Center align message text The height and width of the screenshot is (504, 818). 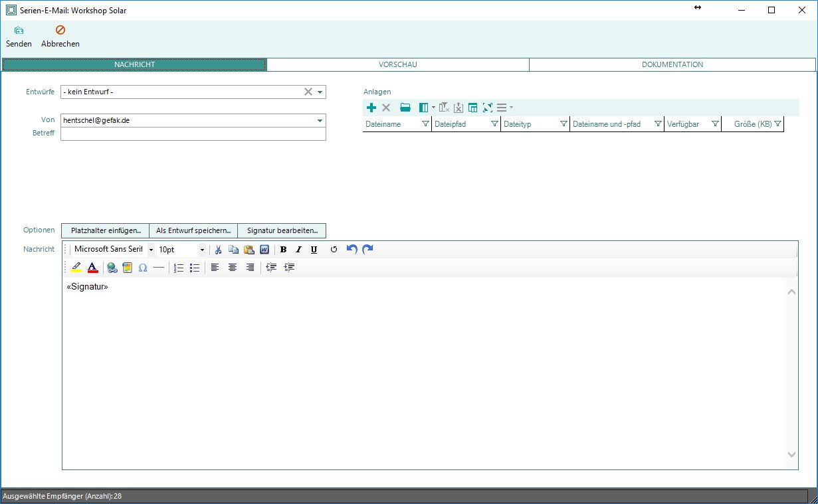coord(232,268)
